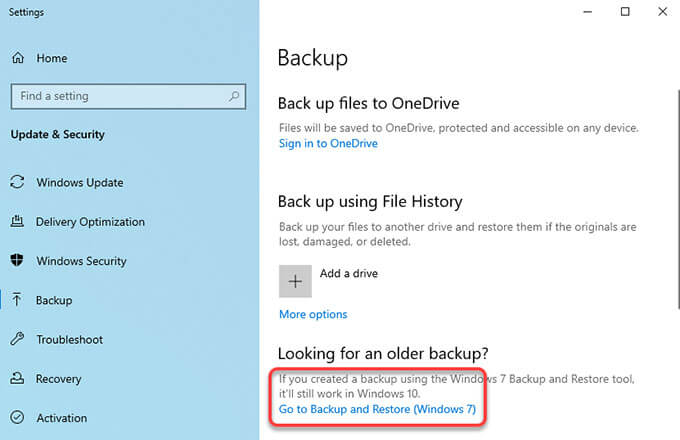
Task: Click the Activation checkmark circle icon
Action: [17, 417]
